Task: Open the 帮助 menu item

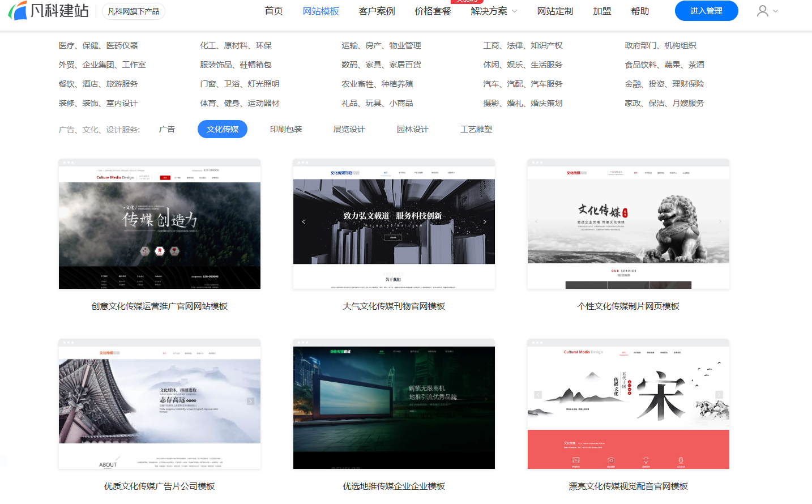Action: 640,11
